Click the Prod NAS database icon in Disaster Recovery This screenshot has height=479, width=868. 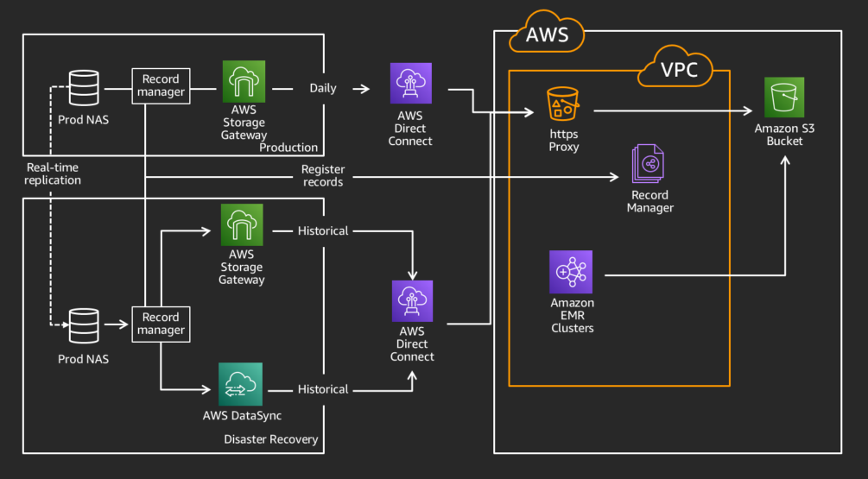pyautogui.click(x=84, y=325)
